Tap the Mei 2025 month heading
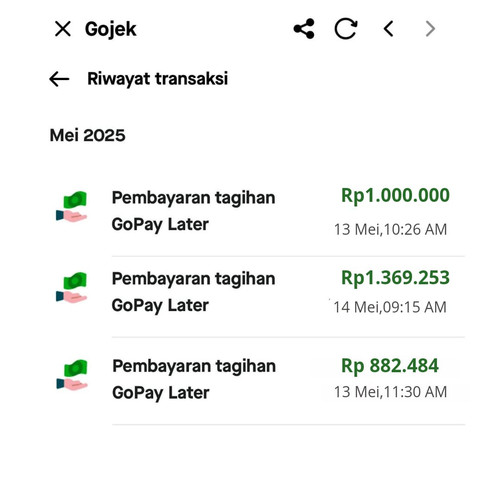500x500 pixels. (87, 135)
